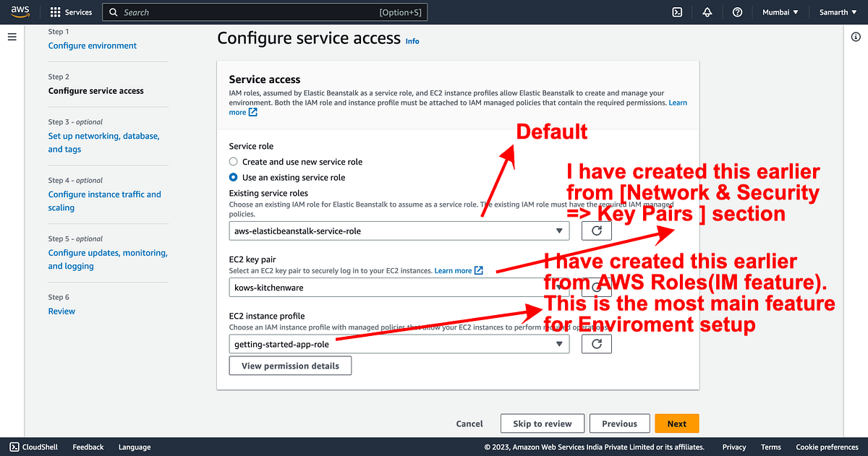Open the Mumbai region selector
The height and width of the screenshot is (456, 868).
780,12
